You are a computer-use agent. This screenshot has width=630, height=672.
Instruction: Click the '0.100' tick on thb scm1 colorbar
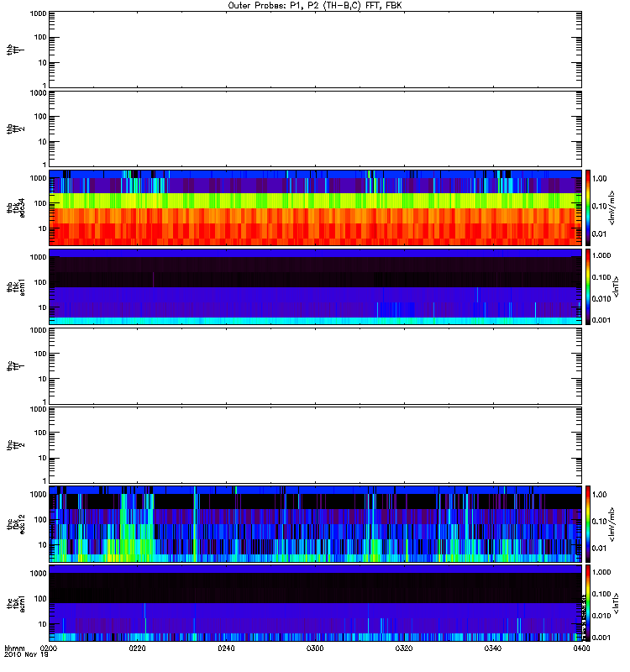coord(601,277)
